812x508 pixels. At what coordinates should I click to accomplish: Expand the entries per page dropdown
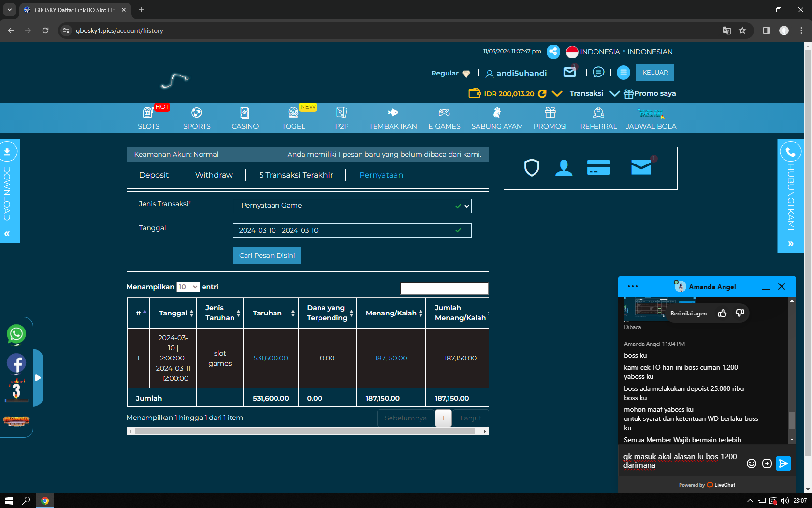pos(188,287)
